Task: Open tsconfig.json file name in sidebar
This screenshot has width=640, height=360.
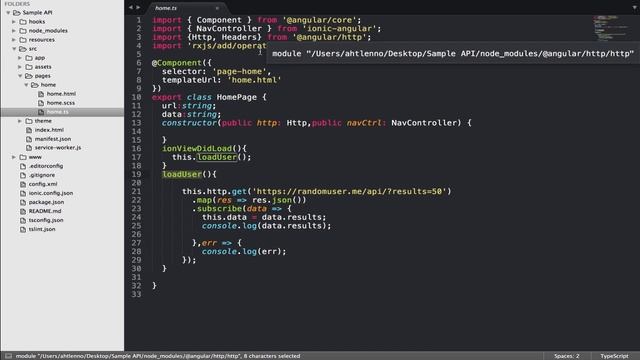Action: tap(46, 220)
